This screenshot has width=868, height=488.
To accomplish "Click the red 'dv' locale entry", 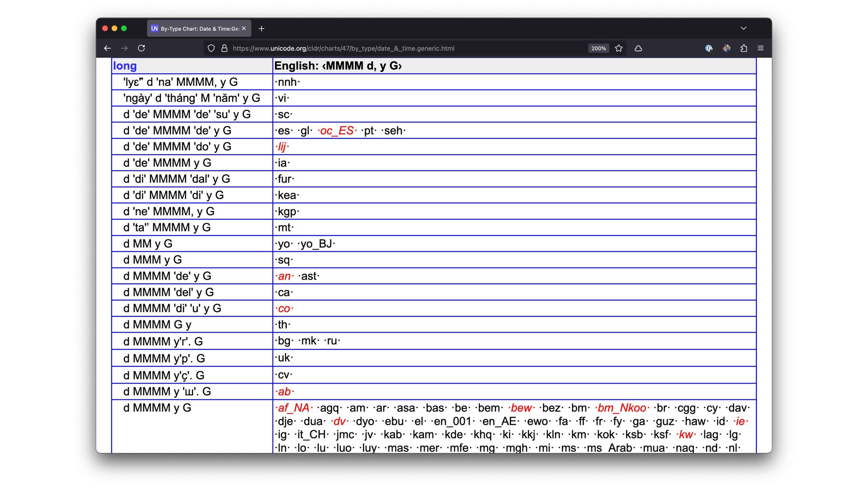I will pos(340,422).
